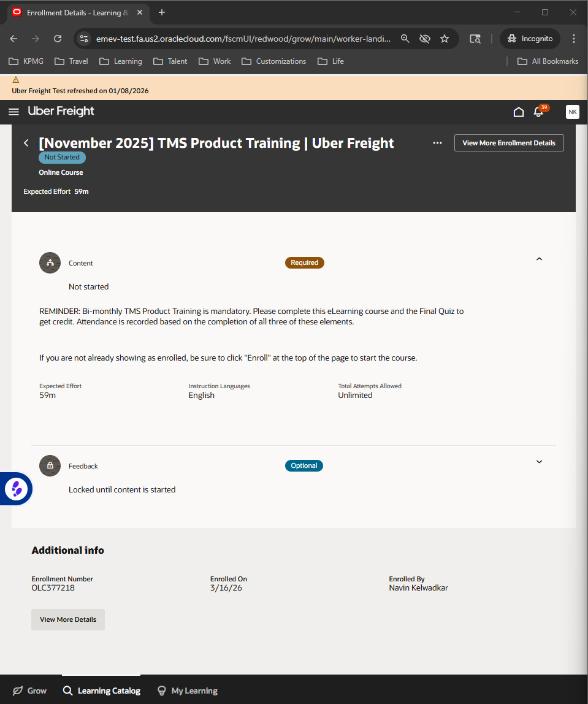
Task: Click the Additional info heading
Action: [x=68, y=550]
